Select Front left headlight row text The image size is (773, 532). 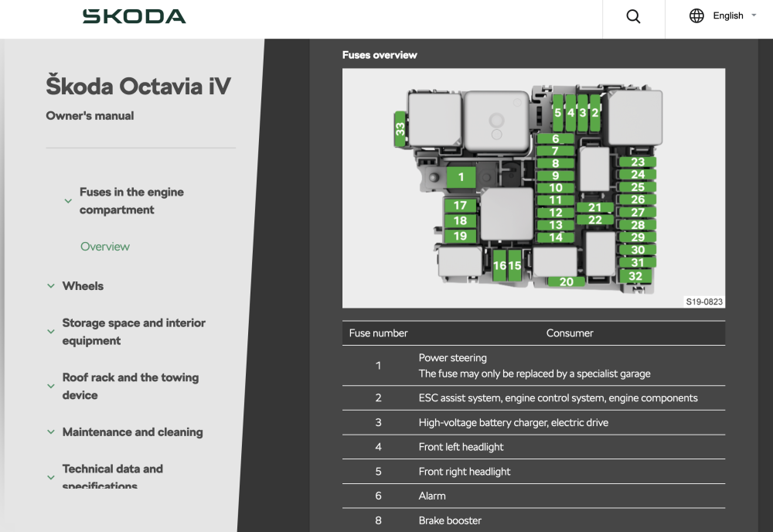point(461,447)
